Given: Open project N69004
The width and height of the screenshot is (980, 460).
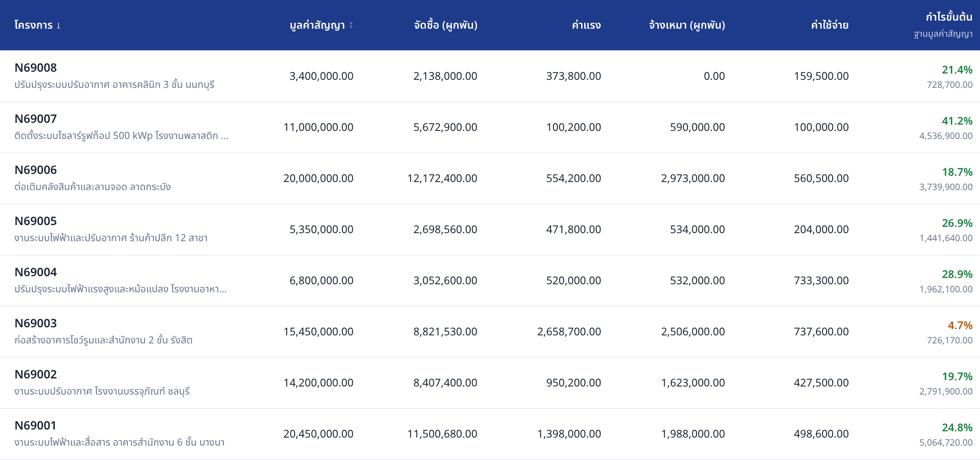Looking at the screenshot, I should pyautogui.click(x=36, y=272).
